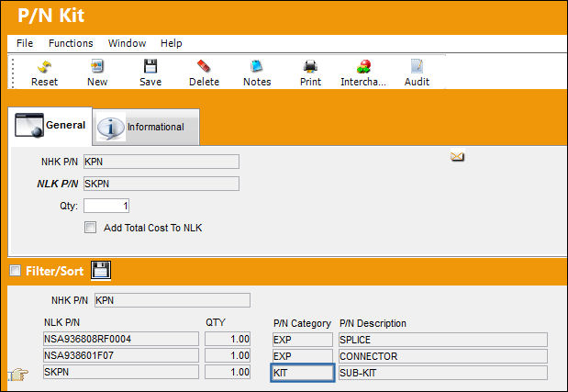Select the SKPN row in the grid
This screenshot has height=392, width=568.
[121, 372]
